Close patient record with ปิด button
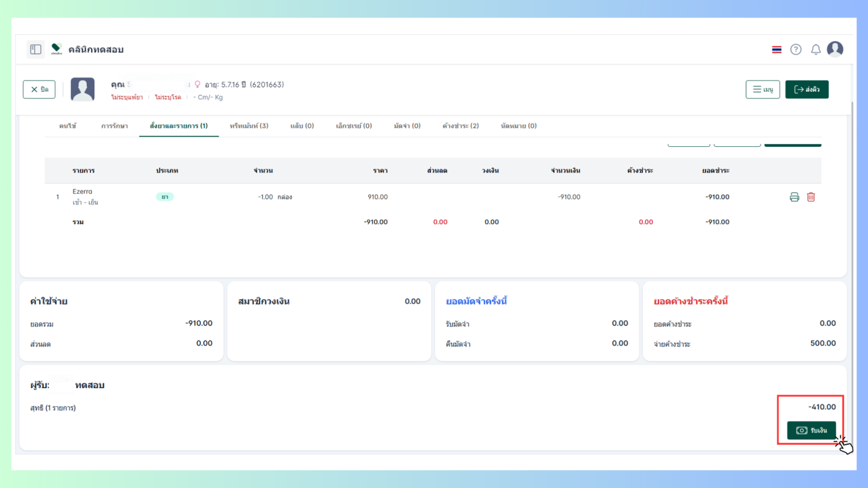The height and width of the screenshot is (488, 868). [39, 89]
